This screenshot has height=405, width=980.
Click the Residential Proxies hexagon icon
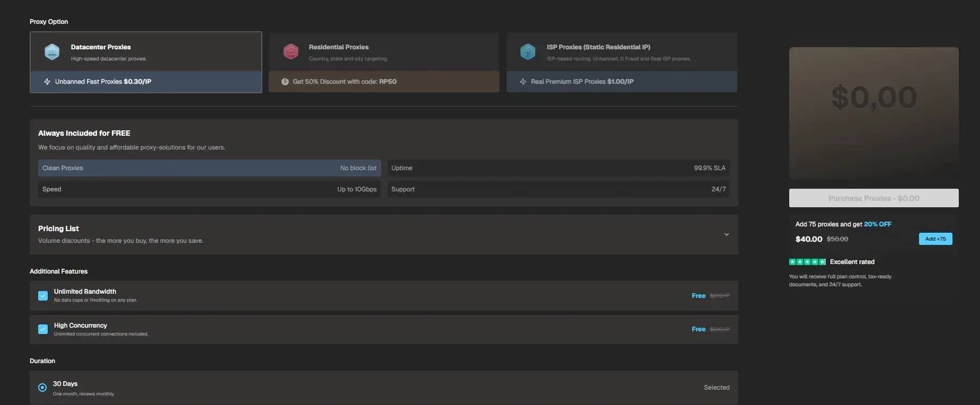click(x=290, y=52)
